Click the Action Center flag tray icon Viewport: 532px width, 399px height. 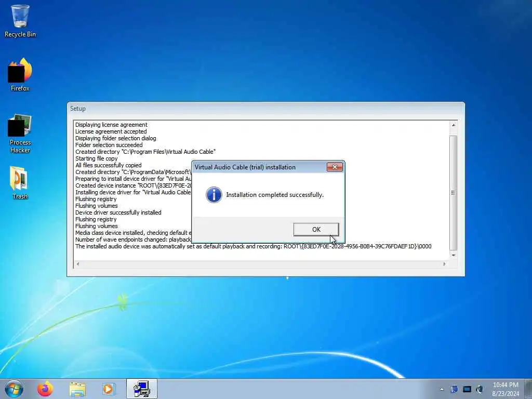[x=454, y=389]
